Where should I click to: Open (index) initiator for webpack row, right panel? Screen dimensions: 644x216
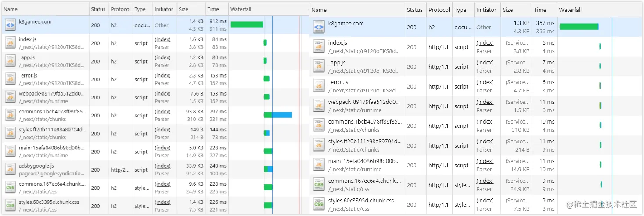[485, 102]
